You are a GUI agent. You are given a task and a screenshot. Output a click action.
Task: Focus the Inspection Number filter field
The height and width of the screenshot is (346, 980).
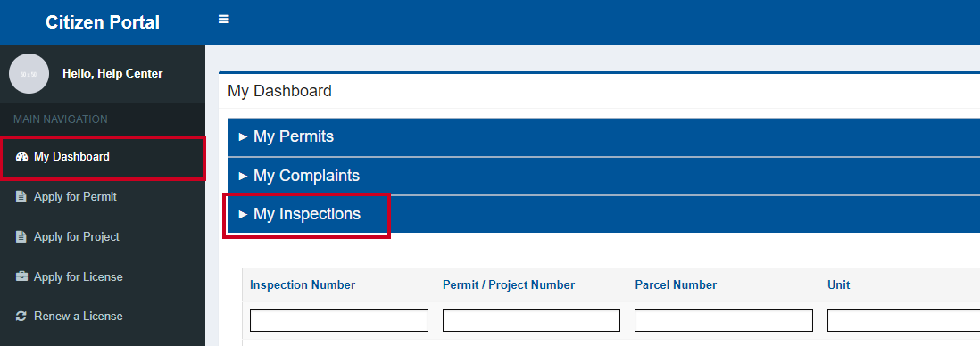pyautogui.click(x=339, y=320)
